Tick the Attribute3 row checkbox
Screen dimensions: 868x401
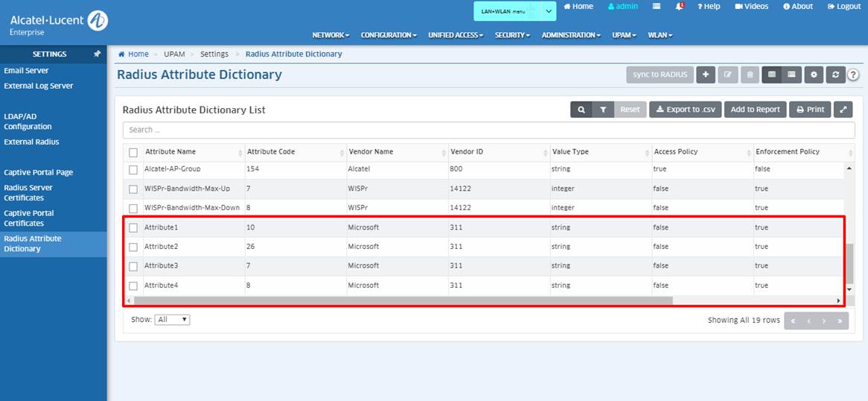coord(133,266)
